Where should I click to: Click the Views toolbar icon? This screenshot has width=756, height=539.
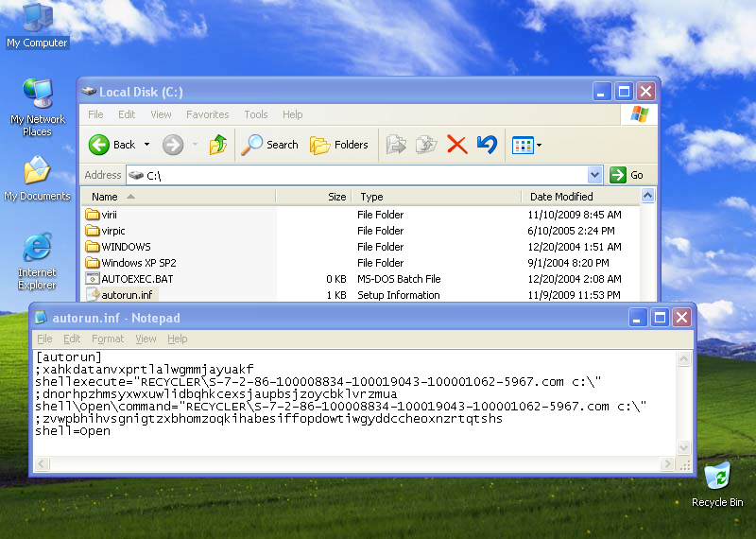click(523, 145)
